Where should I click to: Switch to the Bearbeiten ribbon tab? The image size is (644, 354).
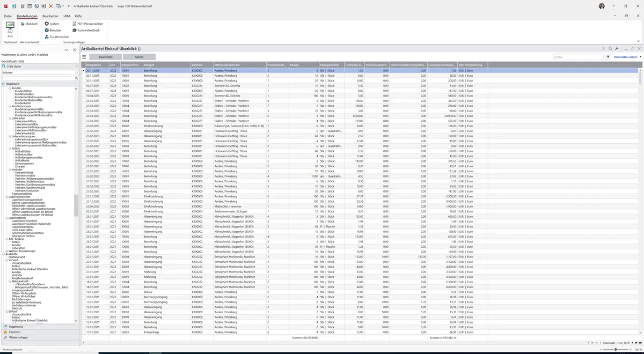click(50, 16)
